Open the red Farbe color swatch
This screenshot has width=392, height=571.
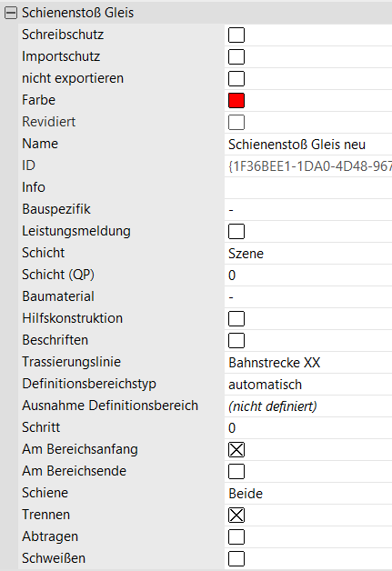236,101
